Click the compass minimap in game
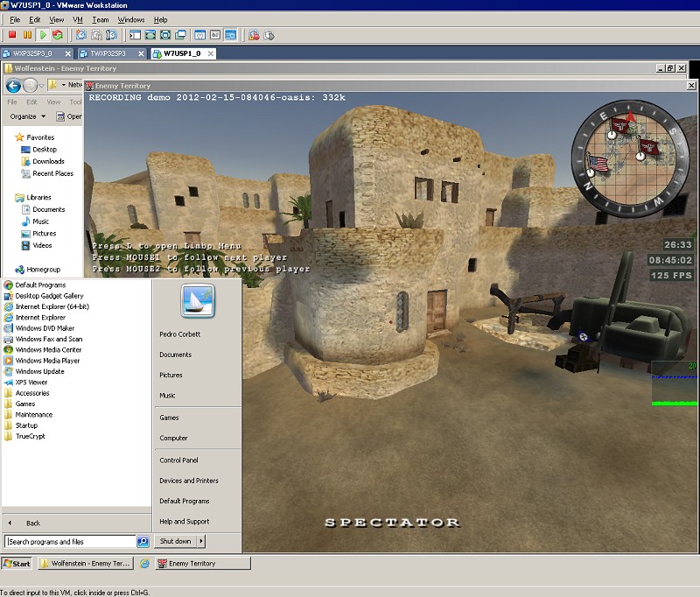This screenshot has height=597, width=700. 631,159
